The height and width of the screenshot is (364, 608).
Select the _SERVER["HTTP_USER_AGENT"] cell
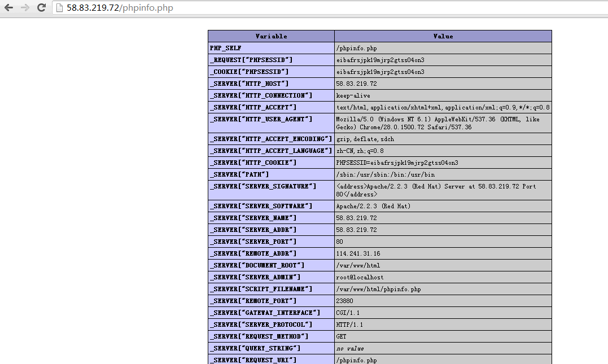[x=271, y=123]
